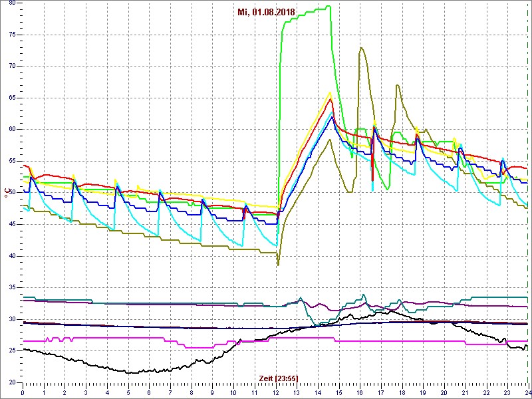Click hour 21 on the time axis

click(465, 392)
